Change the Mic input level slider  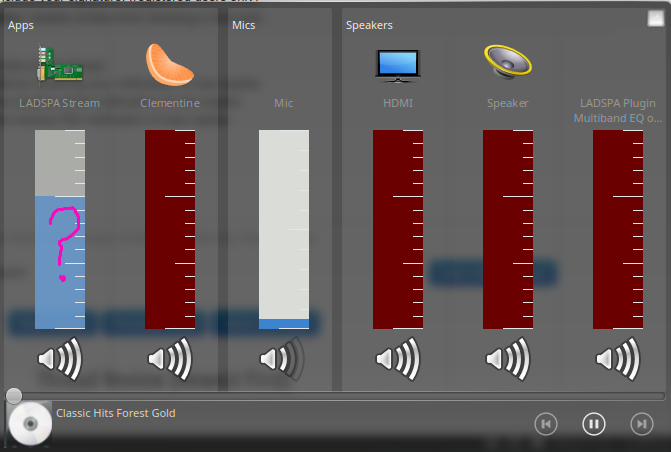[283, 229]
